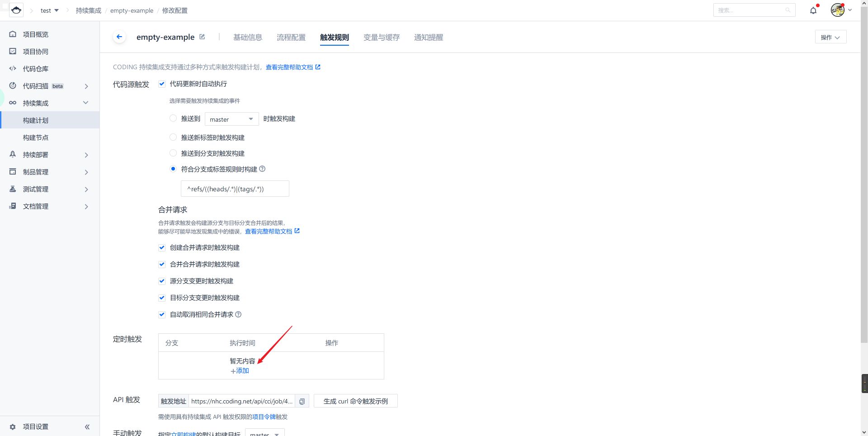Expand the 操作 dropdown menu
The height and width of the screenshot is (436, 868).
pos(830,37)
